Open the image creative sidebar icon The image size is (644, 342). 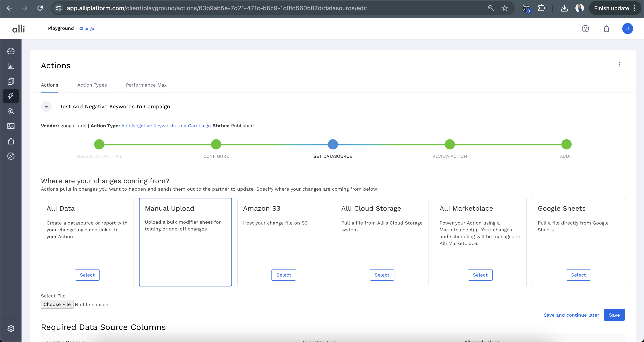[11, 126]
